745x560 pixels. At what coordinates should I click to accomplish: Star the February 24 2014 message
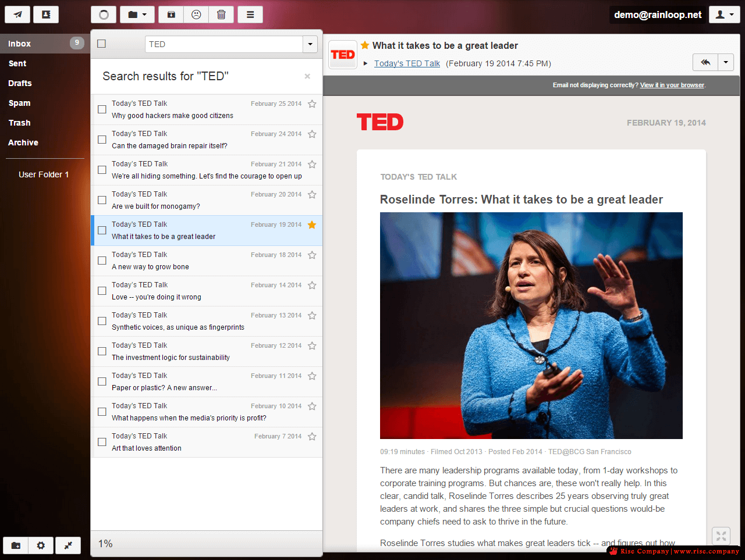(x=312, y=134)
